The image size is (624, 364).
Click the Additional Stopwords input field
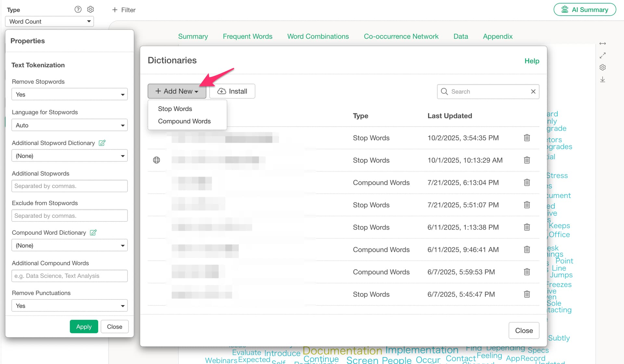[70, 186]
